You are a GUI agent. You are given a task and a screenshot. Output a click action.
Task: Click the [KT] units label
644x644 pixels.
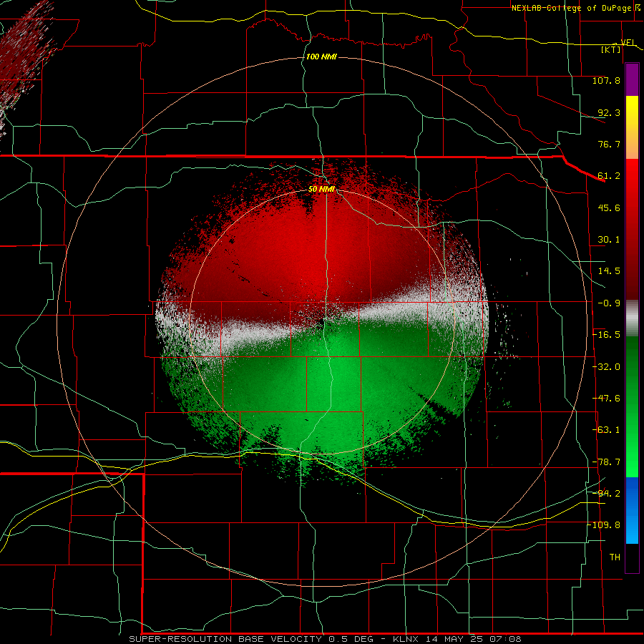coord(611,49)
